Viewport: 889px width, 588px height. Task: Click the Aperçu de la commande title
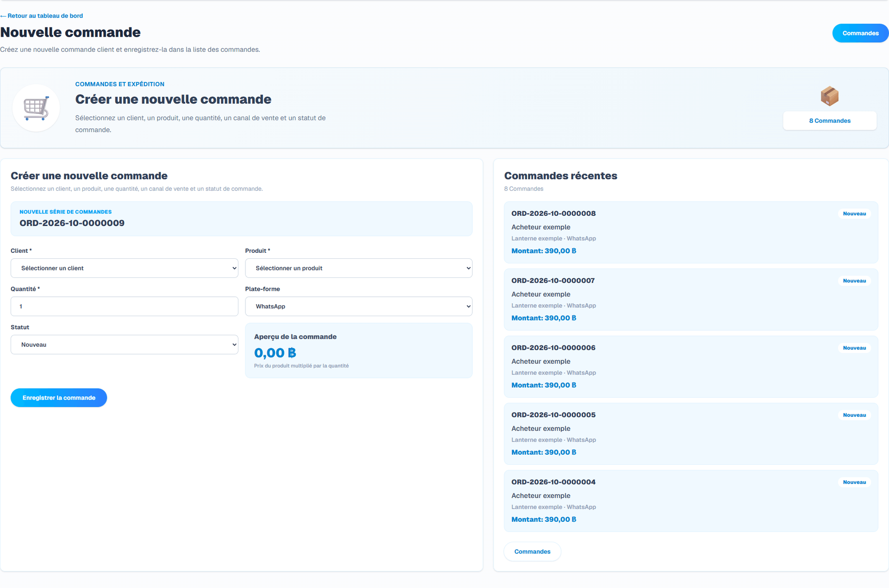tap(295, 337)
